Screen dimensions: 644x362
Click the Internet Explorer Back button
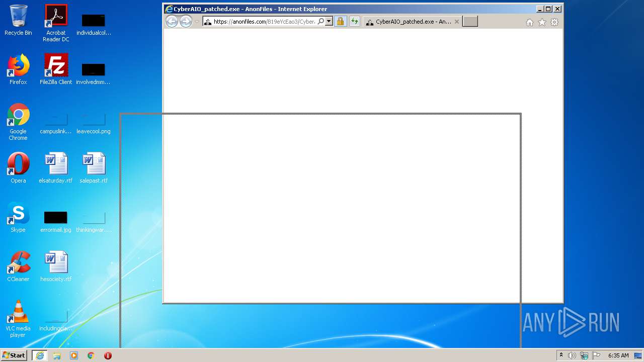(172, 22)
